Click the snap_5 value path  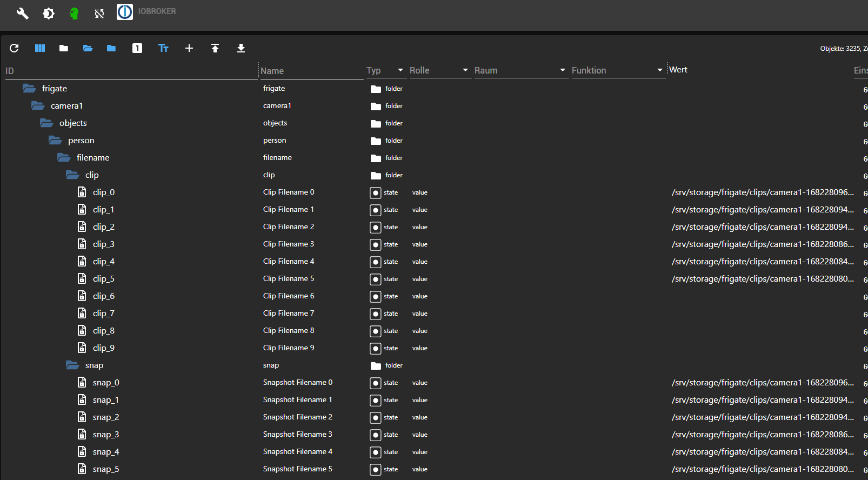coord(763,469)
